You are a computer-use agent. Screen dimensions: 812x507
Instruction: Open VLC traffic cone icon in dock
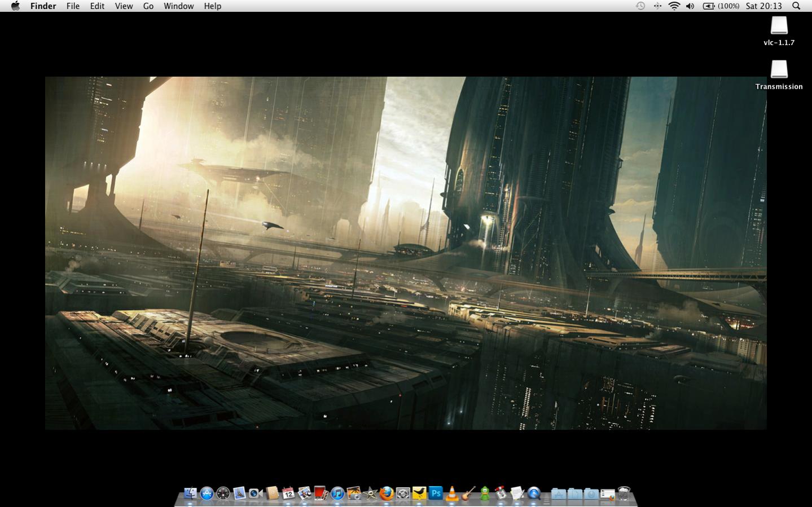click(x=452, y=493)
